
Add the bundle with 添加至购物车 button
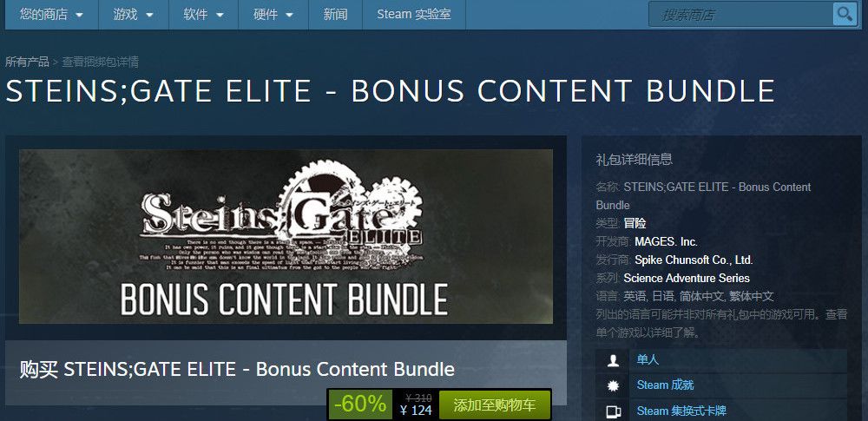[495, 405]
